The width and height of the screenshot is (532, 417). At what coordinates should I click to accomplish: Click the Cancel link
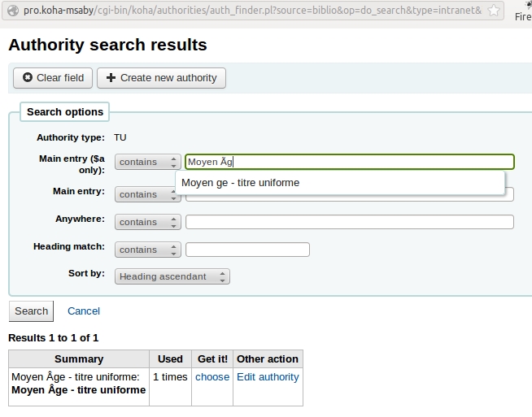click(84, 311)
